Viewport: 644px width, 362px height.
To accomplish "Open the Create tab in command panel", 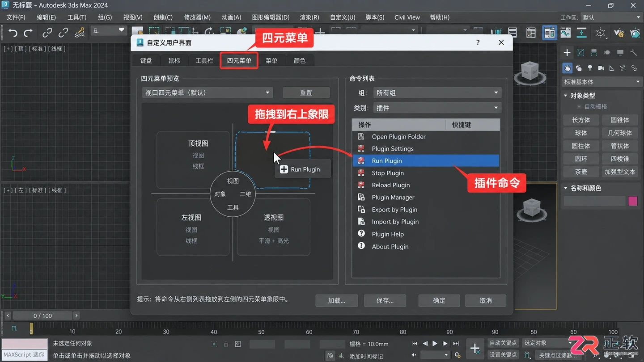I will tap(567, 52).
